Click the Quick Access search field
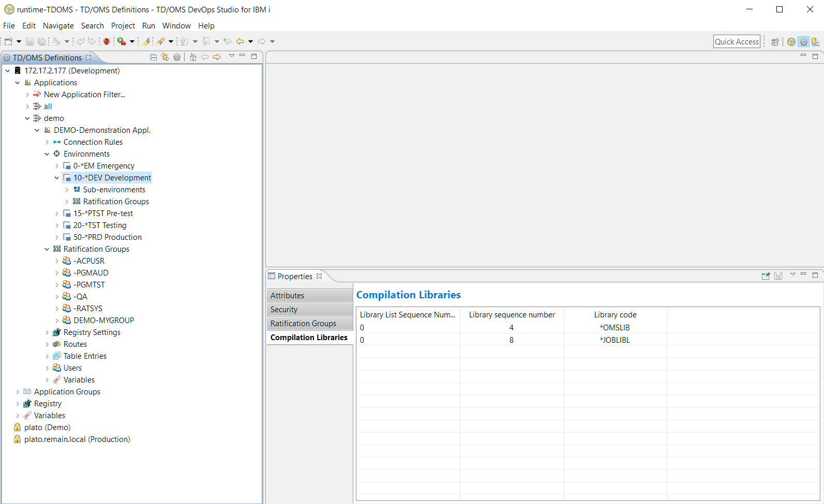The height and width of the screenshot is (504, 824). point(737,42)
